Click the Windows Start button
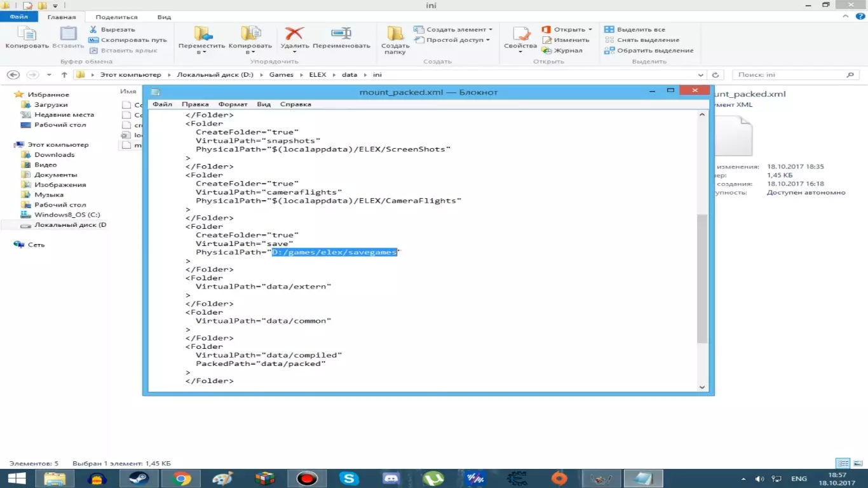 (17, 478)
